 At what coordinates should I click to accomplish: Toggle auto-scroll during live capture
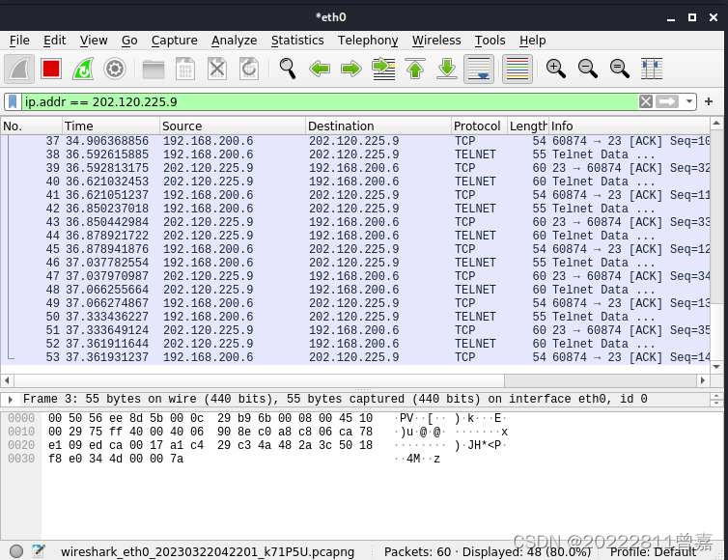pos(479,69)
